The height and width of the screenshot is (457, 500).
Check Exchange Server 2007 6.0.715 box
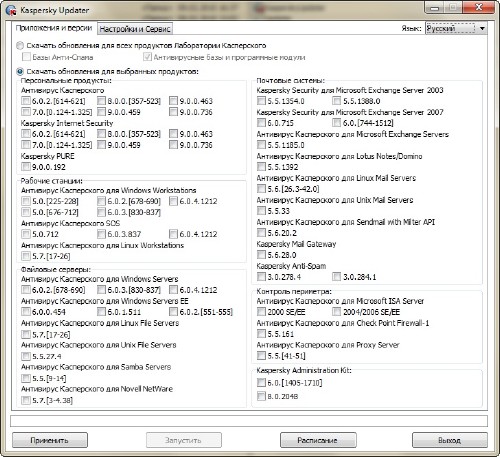pyautogui.click(x=261, y=123)
